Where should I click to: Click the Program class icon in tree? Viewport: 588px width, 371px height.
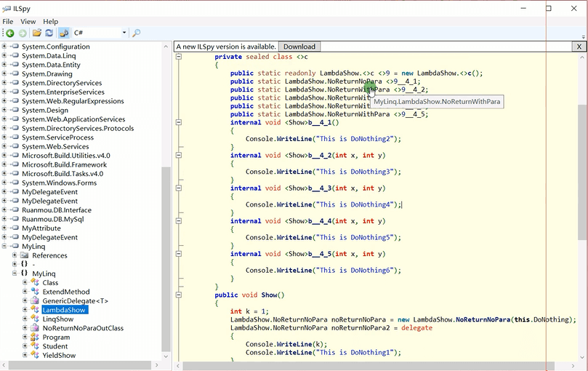34,338
